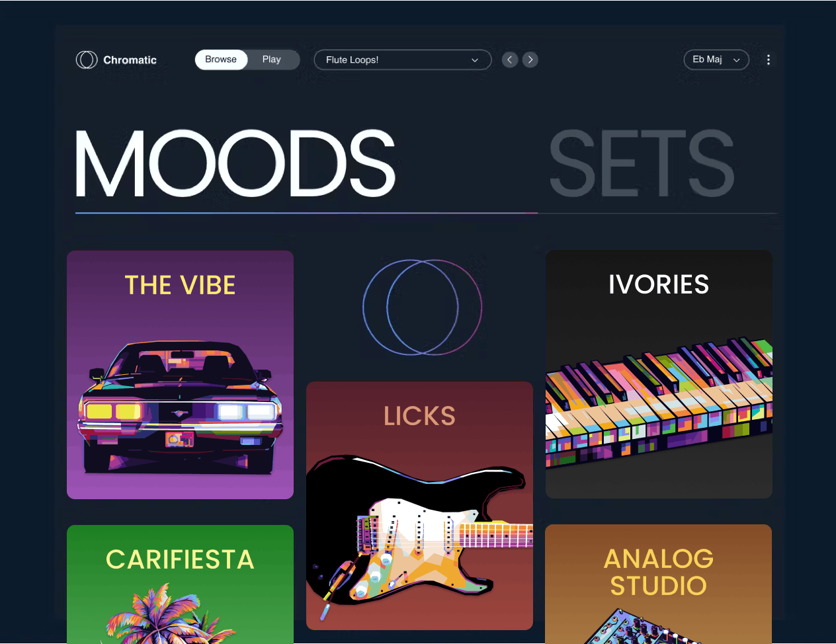Image resolution: width=836 pixels, height=644 pixels.
Task: Select the MOODS tab
Action: (235, 164)
